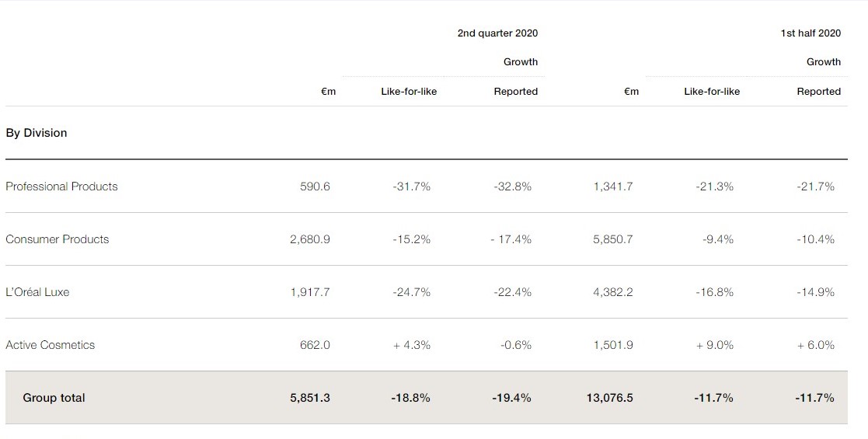Click Consumer Products -10.4% reported figure
The image size is (868, 439).
[815, 239]
